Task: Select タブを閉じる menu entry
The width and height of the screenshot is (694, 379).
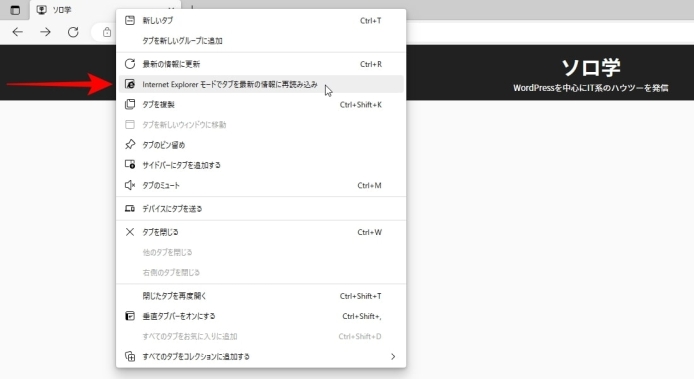Action: (x=261, y=232)
